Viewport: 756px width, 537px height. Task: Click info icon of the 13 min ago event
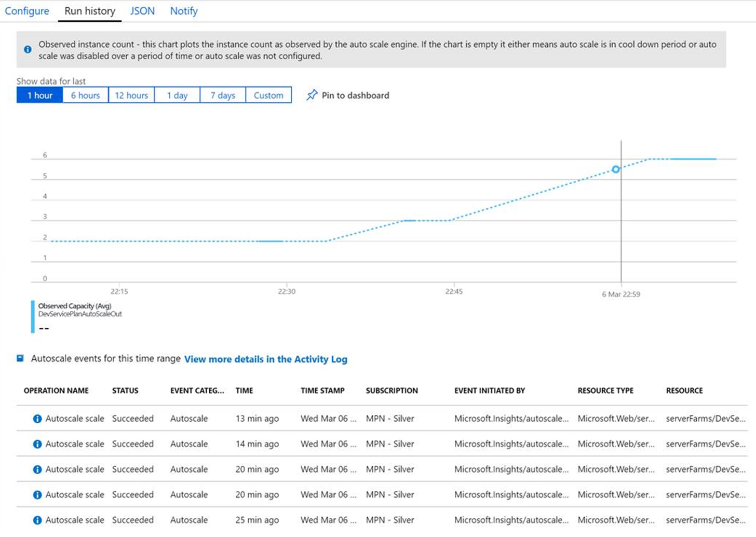coord(37,419)
